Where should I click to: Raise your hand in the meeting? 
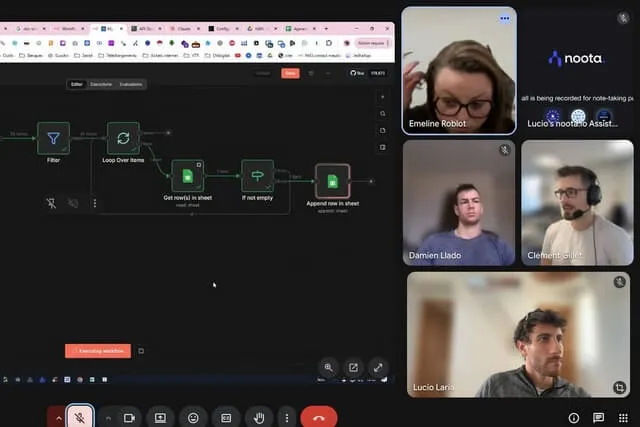point(259,418)
